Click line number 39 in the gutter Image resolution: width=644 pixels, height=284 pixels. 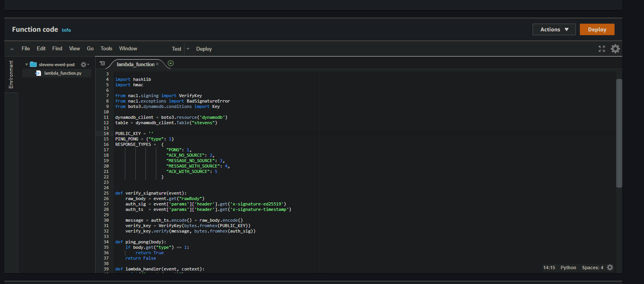[106, 269]
